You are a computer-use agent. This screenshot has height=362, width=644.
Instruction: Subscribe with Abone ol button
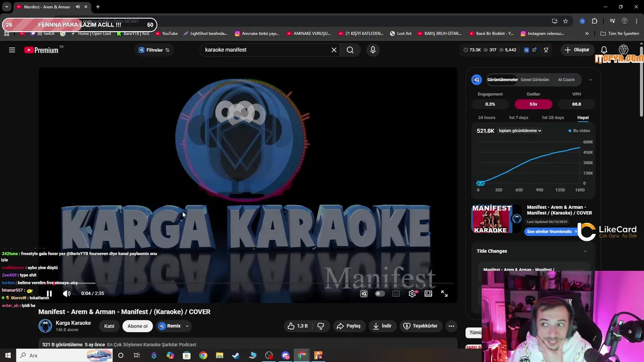pyautogui.click(x=137, y=326)
